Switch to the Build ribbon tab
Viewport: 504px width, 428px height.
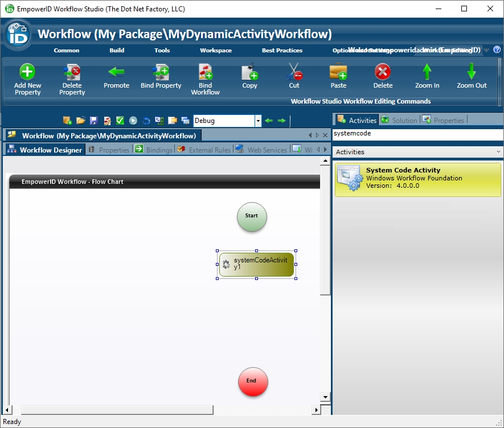coord(117,50)
